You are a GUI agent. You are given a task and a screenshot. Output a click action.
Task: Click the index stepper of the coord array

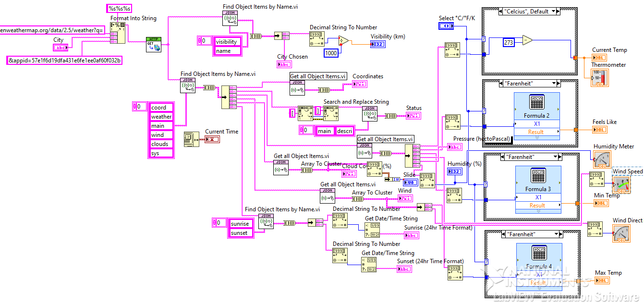click(x=135, y=106)
